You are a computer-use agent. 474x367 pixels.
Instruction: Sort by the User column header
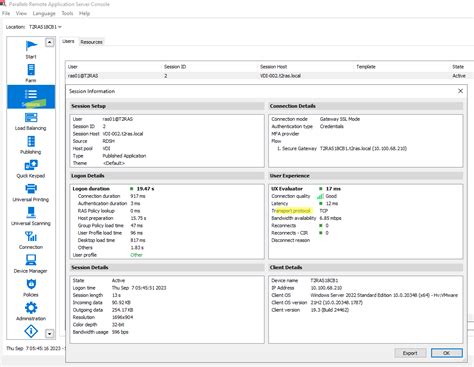(73, 67)
